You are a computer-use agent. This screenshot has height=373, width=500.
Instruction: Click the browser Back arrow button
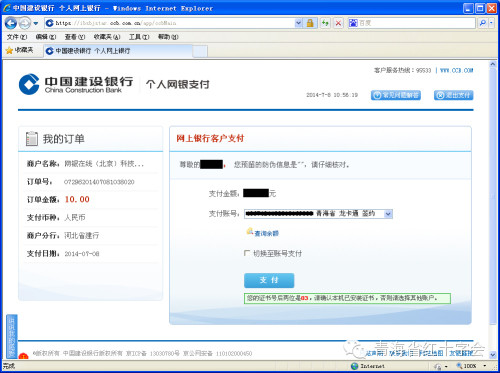[11, 23]
